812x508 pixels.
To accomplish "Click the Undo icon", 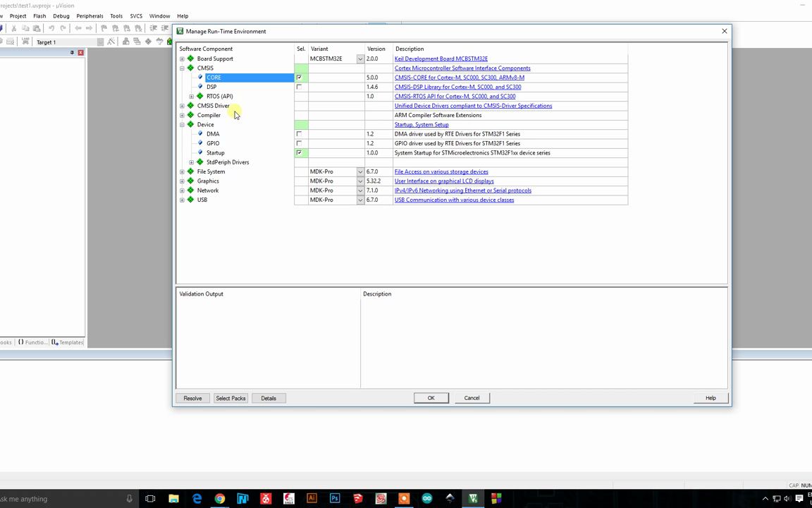I will (x=50, y=28).
